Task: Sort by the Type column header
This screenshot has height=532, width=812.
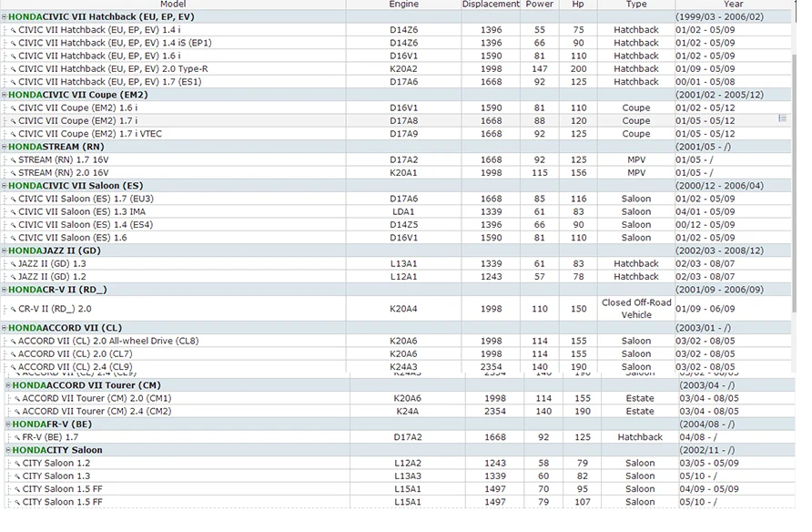Action: point(636,5)
